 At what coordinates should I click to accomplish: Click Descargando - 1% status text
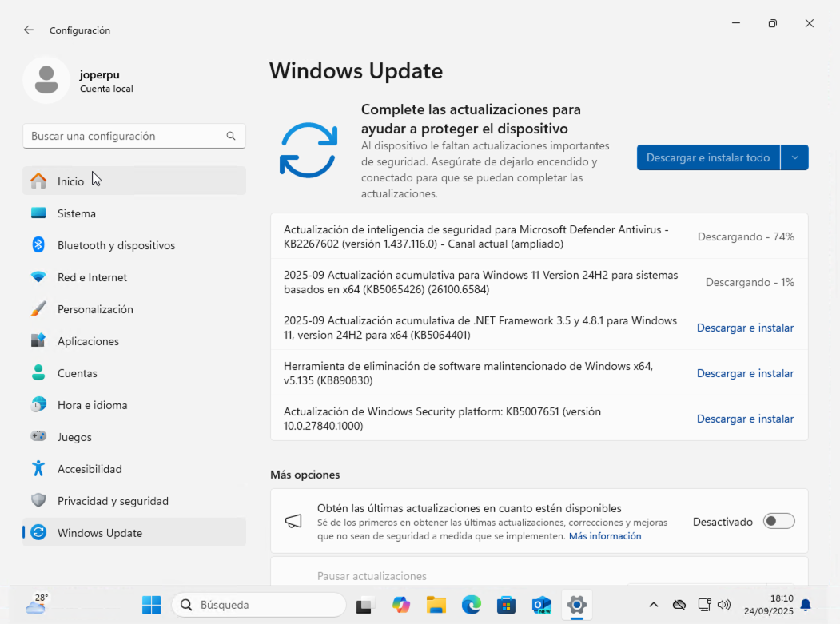click(x=750, y=282)
